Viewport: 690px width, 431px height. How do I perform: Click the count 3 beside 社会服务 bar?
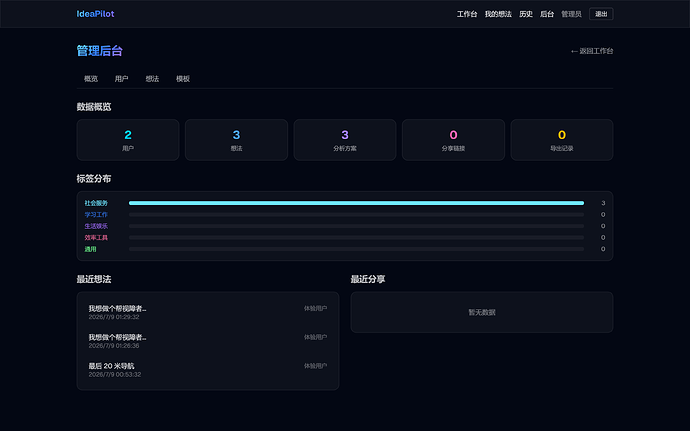pos(603,203)
